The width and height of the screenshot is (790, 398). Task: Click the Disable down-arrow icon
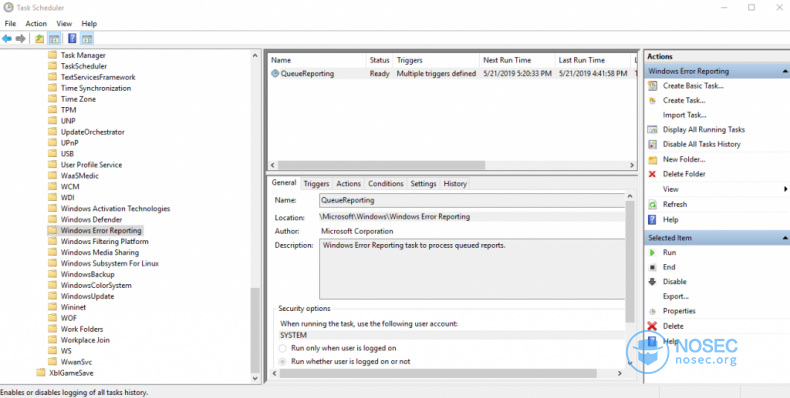652,282
